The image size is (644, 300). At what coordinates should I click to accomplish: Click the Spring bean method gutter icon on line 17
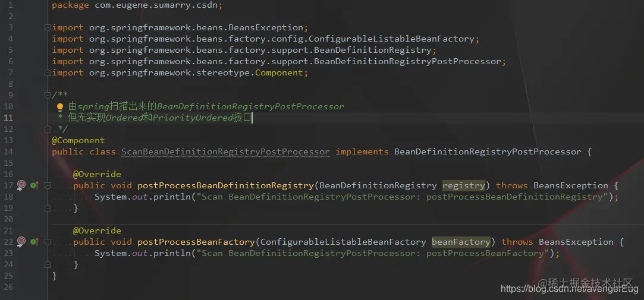coord(21,186)
